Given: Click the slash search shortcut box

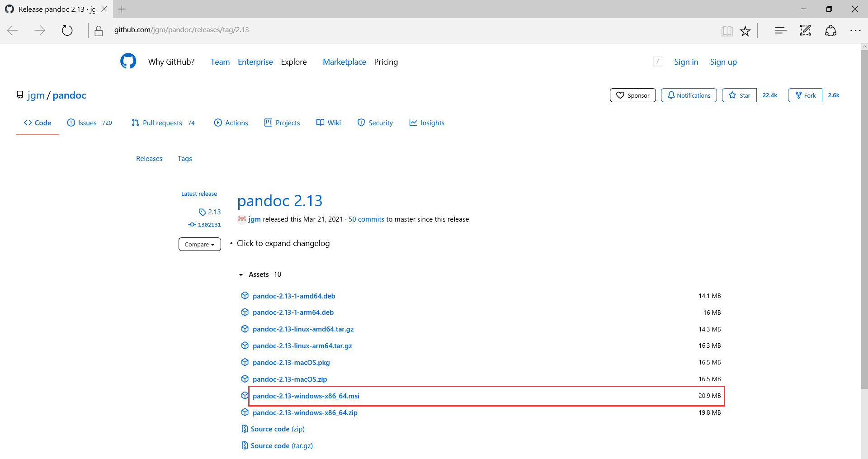Looking at the screenshot, I should 658,62.
